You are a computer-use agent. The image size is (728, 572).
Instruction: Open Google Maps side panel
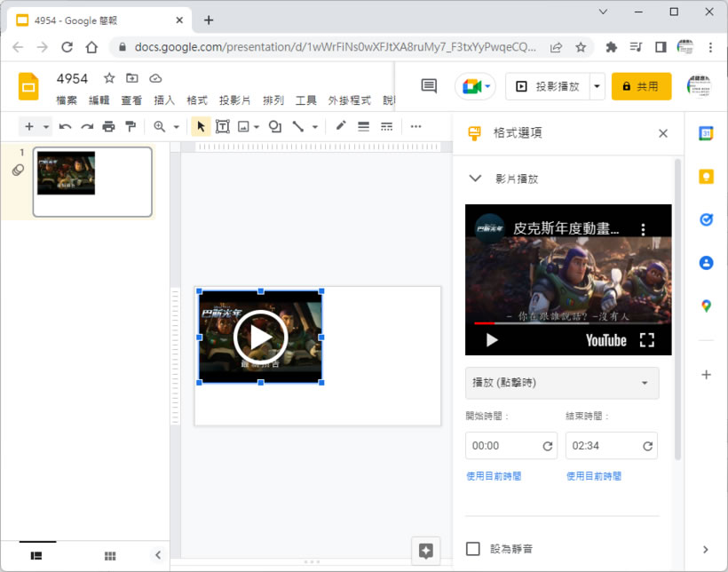(706, 306)
